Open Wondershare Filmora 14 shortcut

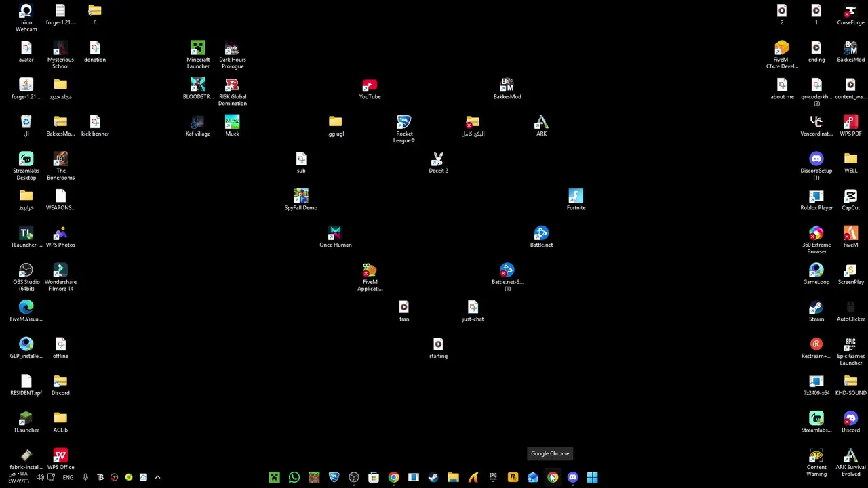point(60,278)
